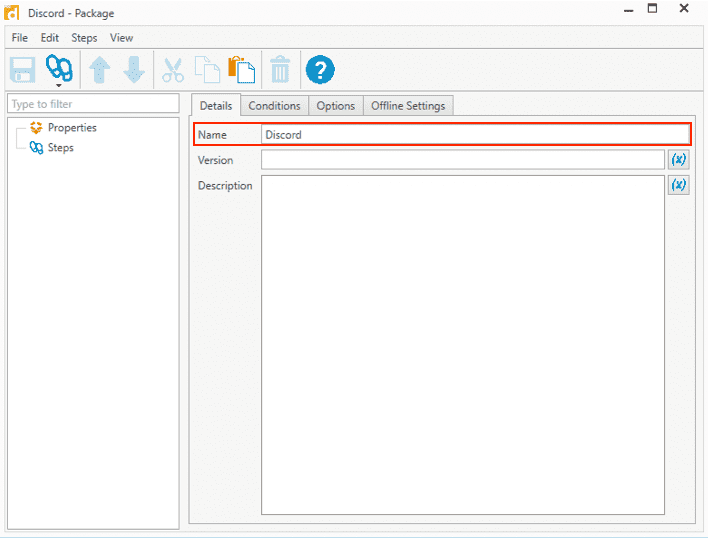The width and height of the screenshot is (708, 538).
Task: Open the File menu
Action: 19,38
